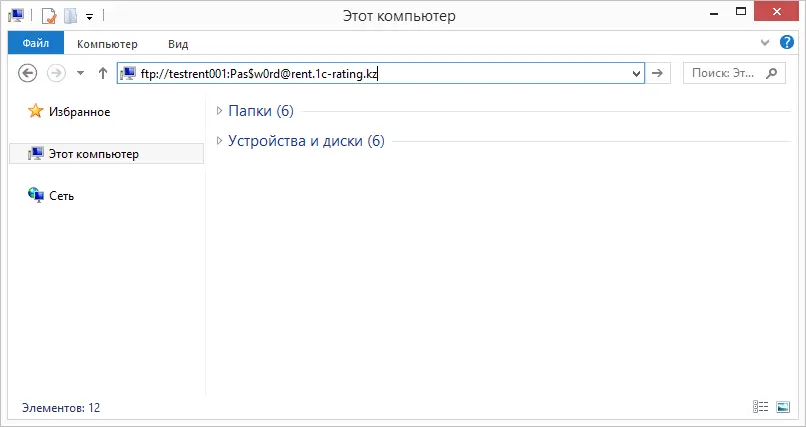Screen dimensions: 806x427
Task: Click the Forward navigation arrow
Action: coord(57,73)
